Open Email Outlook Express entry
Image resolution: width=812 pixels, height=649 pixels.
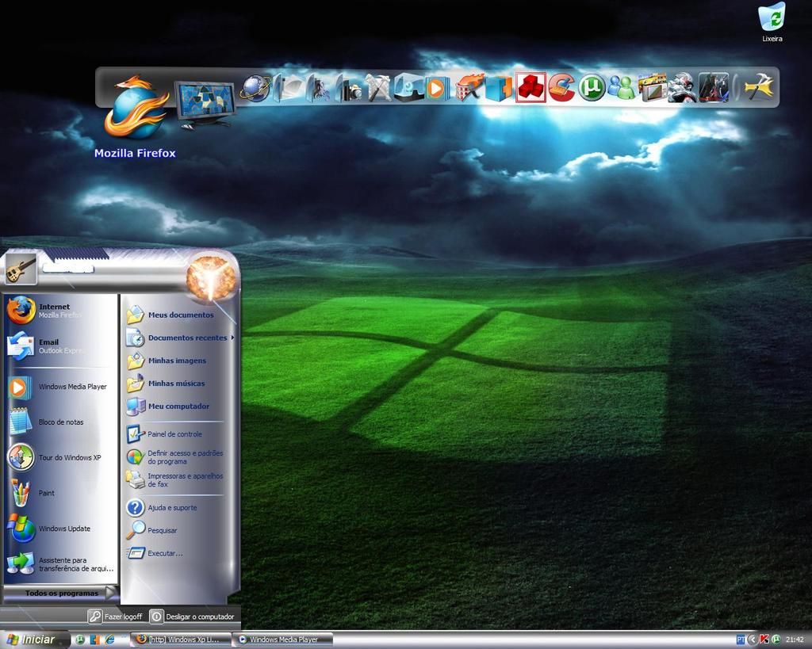(x=60, y=345)
